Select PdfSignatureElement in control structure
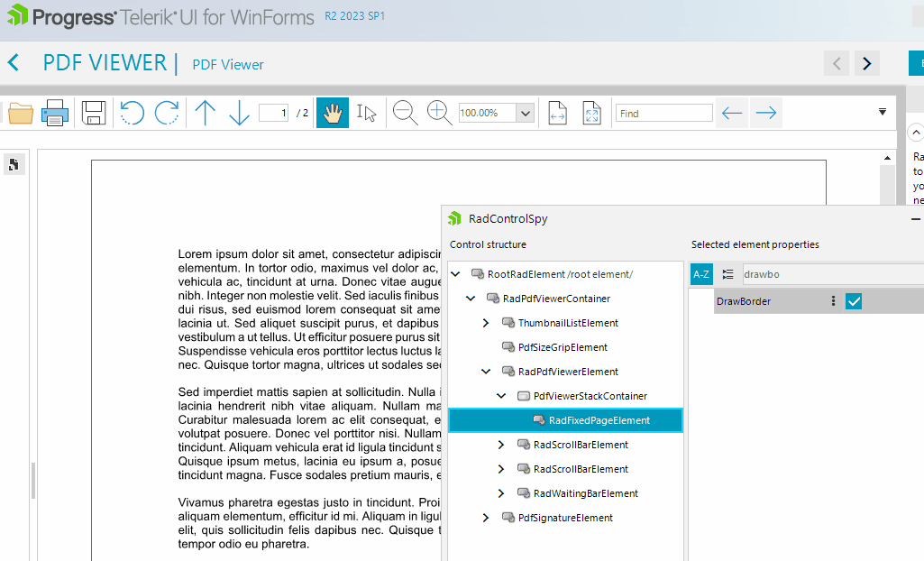 [x=565, y=518]
